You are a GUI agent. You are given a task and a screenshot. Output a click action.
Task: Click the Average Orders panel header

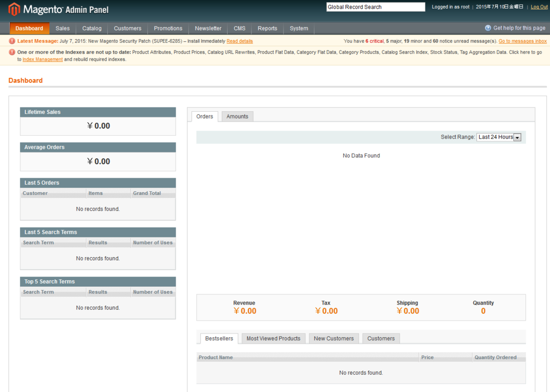98,147
